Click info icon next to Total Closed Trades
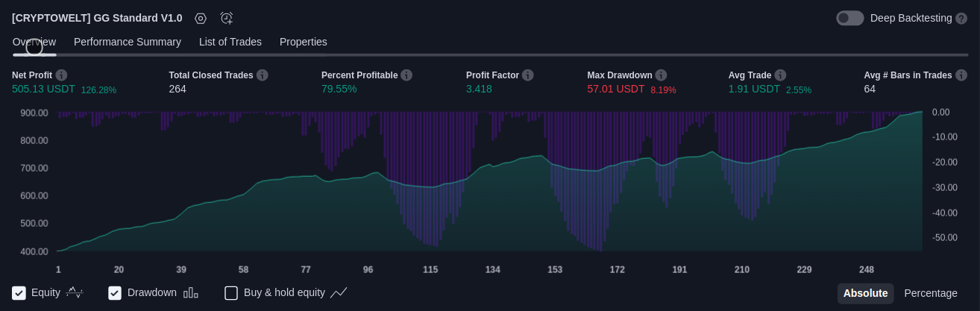 pyautogui.click(x=262, y=75)
